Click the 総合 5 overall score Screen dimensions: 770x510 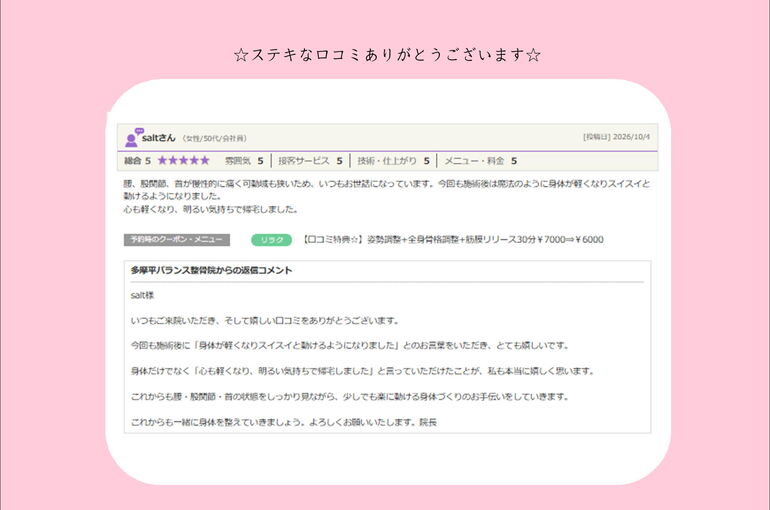[x=138, y=161]
